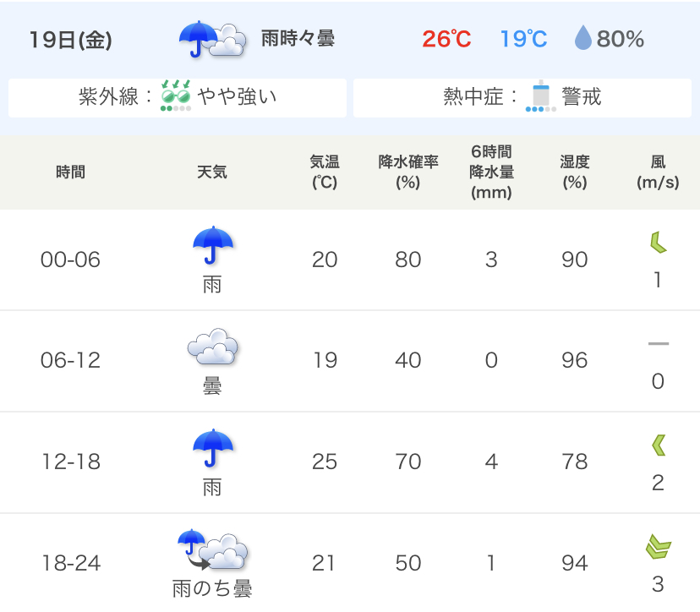Click the wind arrow in the 12-18 row

coord(659,445)
